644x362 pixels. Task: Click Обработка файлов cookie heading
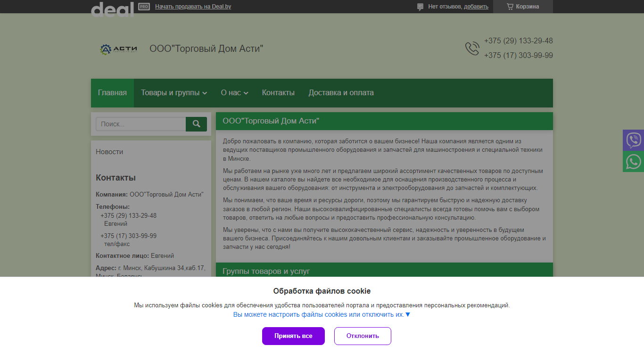tap(322, 291)
